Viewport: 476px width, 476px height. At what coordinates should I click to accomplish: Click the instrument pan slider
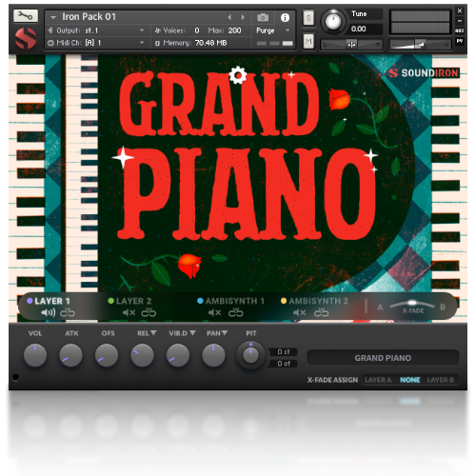(351, 45)
